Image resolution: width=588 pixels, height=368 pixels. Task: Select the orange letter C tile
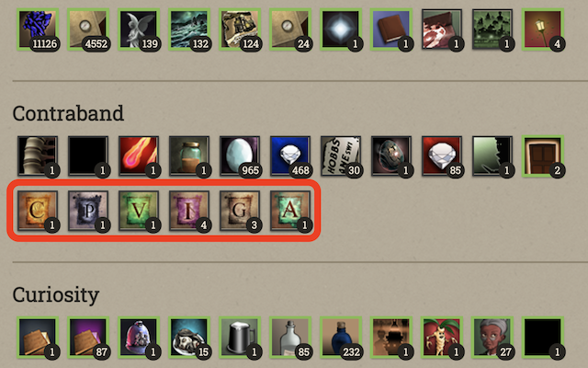[x=38, y=211]
